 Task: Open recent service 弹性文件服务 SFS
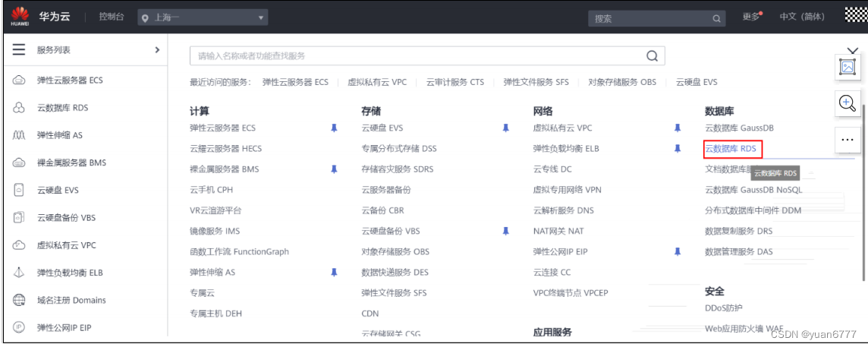click(x=536, y=82)
